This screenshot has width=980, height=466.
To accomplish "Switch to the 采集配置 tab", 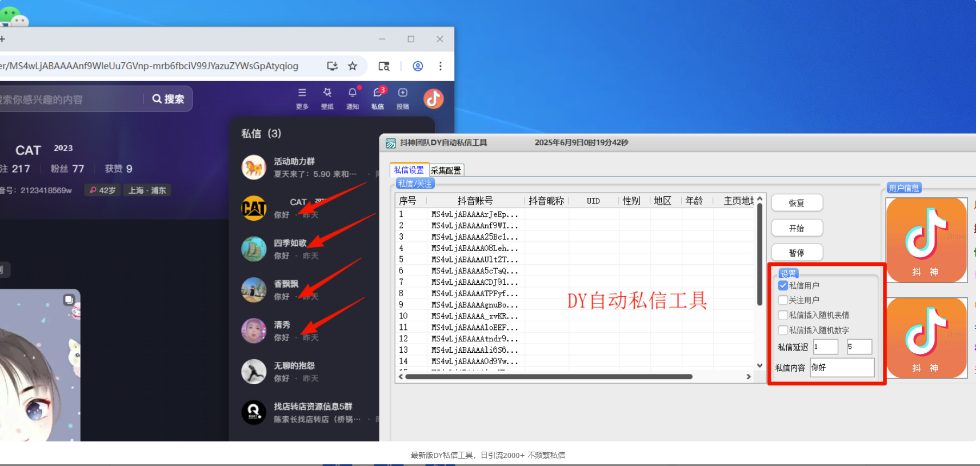I will 446,170.
